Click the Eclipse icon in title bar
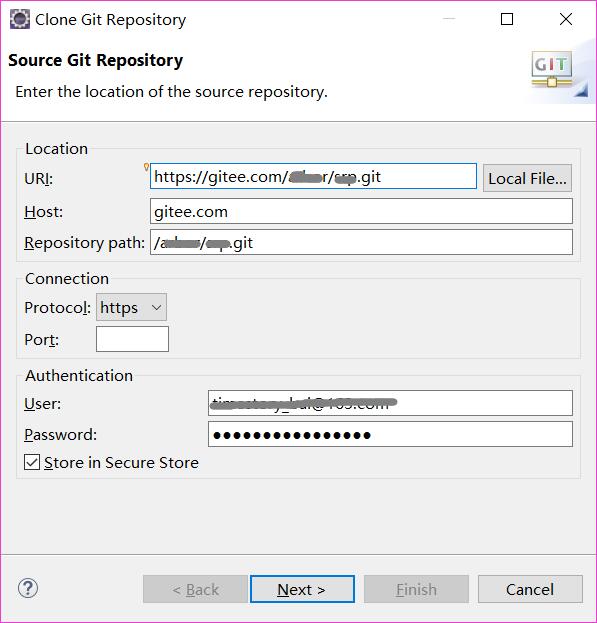The width and height of the screenshot is (597, 623). pyautogui.click(x=19, y=19)
